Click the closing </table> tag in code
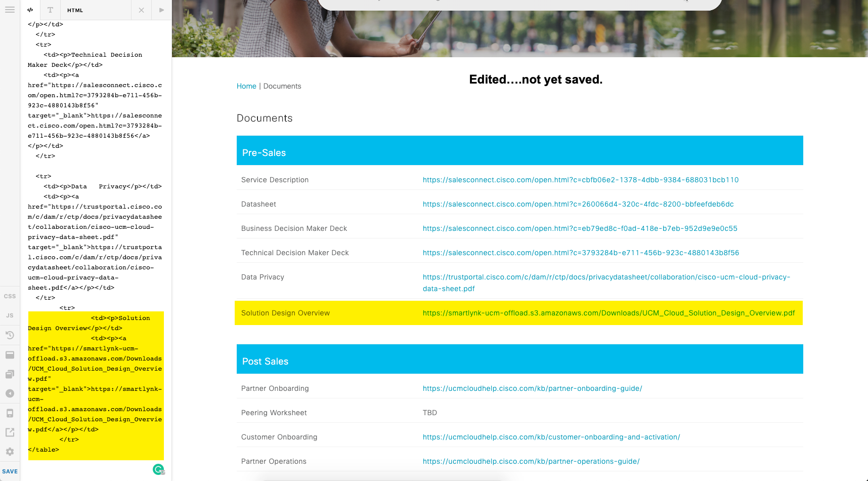The image size is (868, 481). [x=44, y=450]
